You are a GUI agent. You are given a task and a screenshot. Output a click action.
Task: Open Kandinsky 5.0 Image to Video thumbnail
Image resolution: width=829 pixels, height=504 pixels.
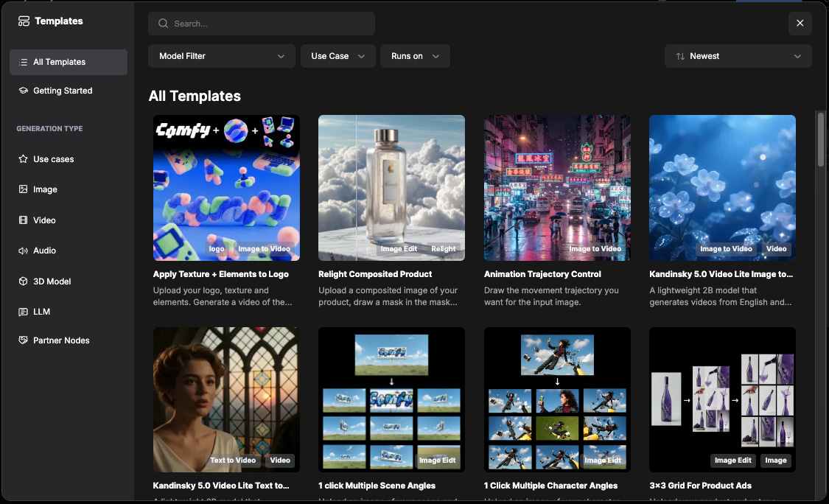722,188
